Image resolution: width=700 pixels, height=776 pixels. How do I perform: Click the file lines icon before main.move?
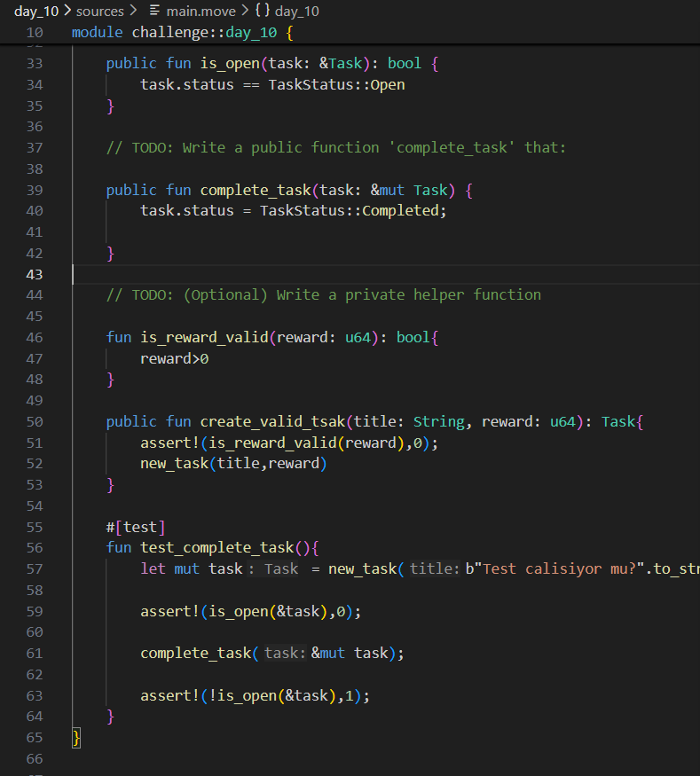(x=155, y=11)
